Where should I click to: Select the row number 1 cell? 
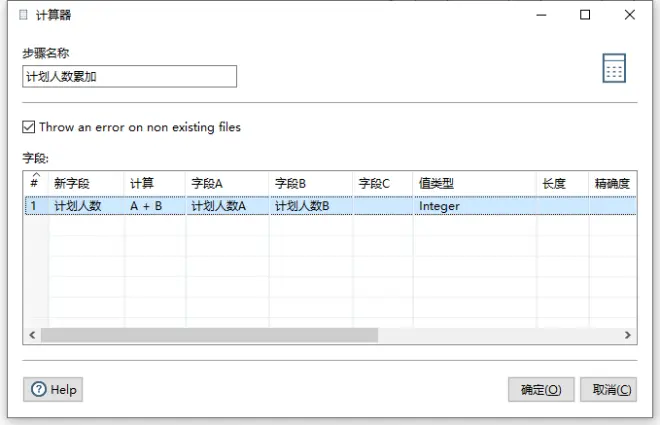[x=37, y=206]
